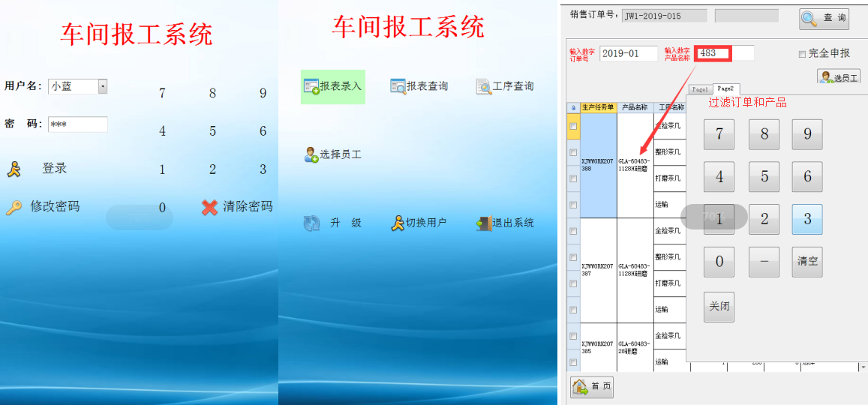Click the 生产任务单 column header
Image resolution: width=868 pixels, height=405 pixels.
pyautogui.click(x=598, y=108)
